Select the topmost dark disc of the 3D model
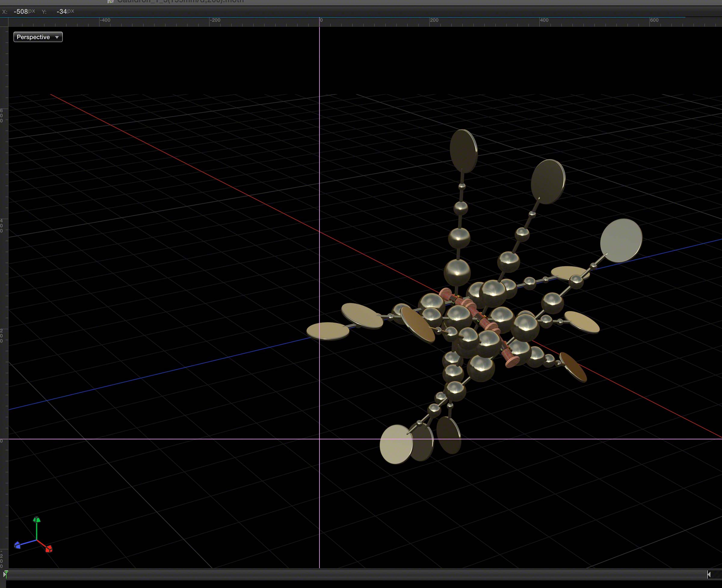The height and width of the screenshot is (588, 722). point(464,151)
